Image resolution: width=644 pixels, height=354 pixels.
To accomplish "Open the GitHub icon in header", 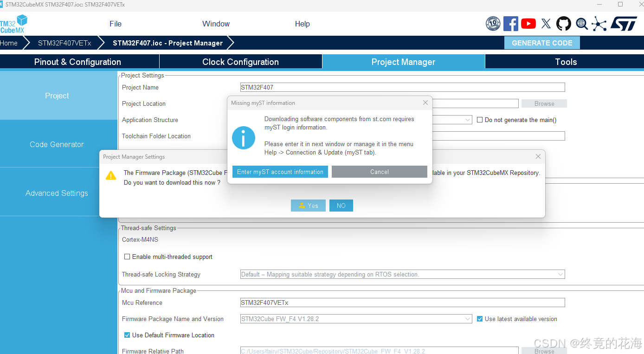I will [564, 24].
